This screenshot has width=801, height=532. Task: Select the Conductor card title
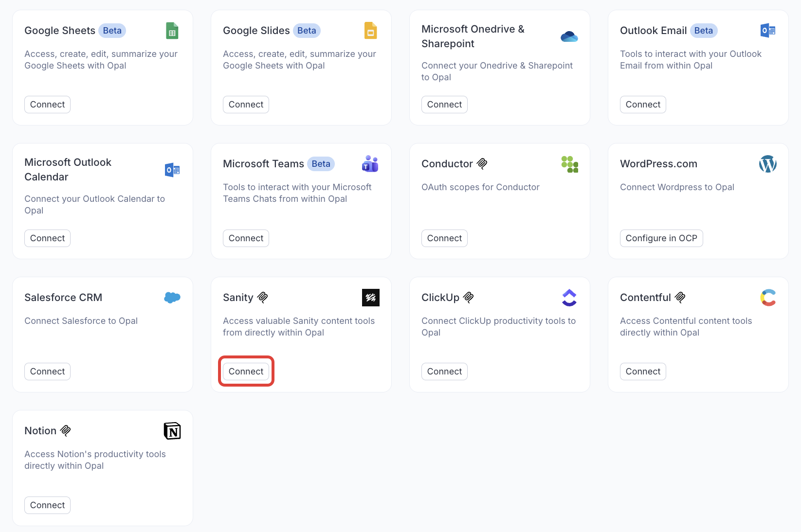pyautogui.click(x=447, y=164)
